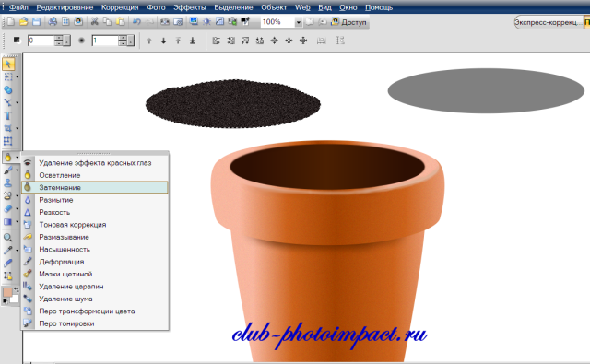Click the Доступ button
The width and height of the screenshot is (590, 364).
click(348, 22)
